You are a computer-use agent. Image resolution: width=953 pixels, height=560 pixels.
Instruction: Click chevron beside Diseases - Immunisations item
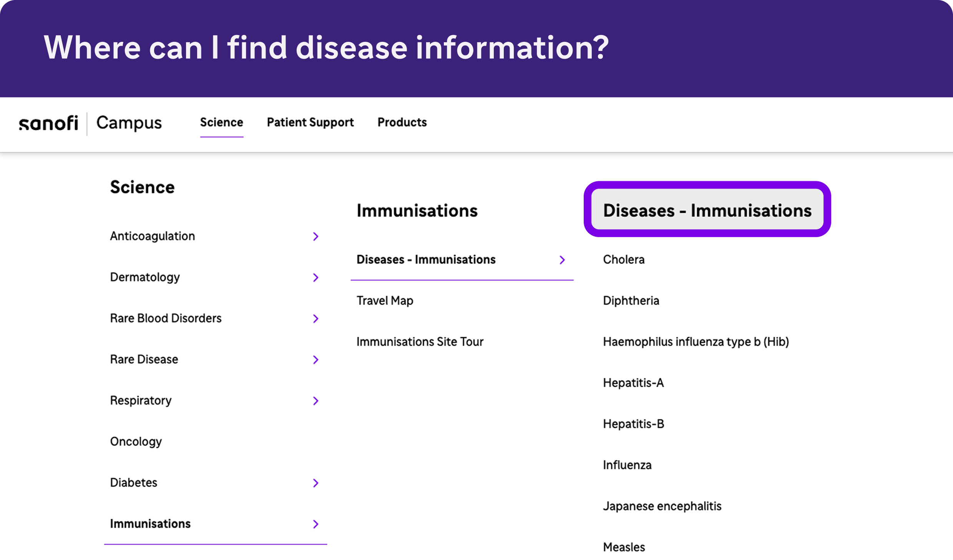coord(562,260)
